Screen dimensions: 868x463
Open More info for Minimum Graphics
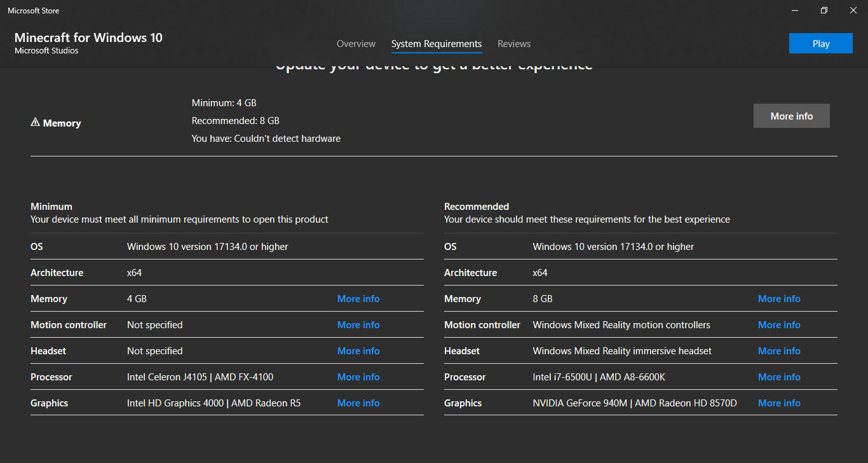click(358, 403)
